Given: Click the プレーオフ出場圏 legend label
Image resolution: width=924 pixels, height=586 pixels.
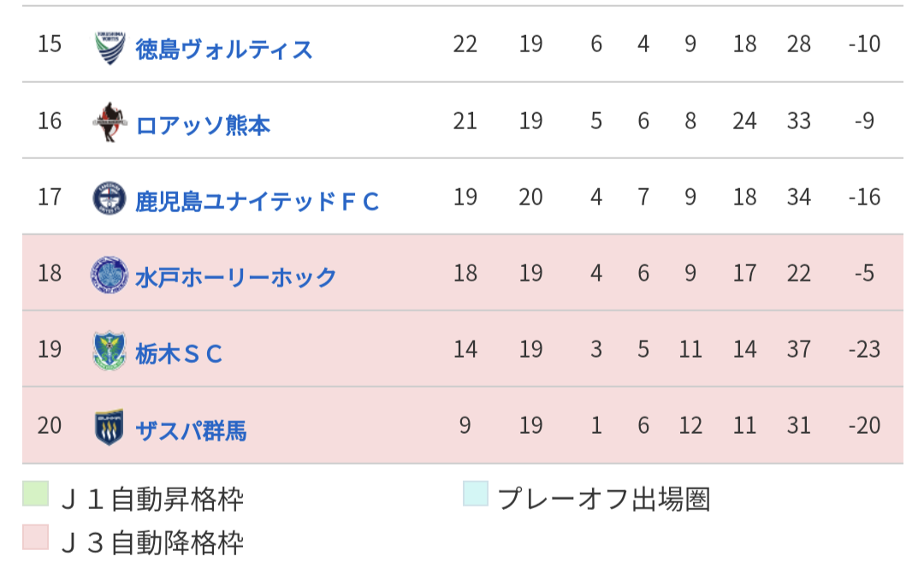Looking at the screenshot, I should click(603, 499).
